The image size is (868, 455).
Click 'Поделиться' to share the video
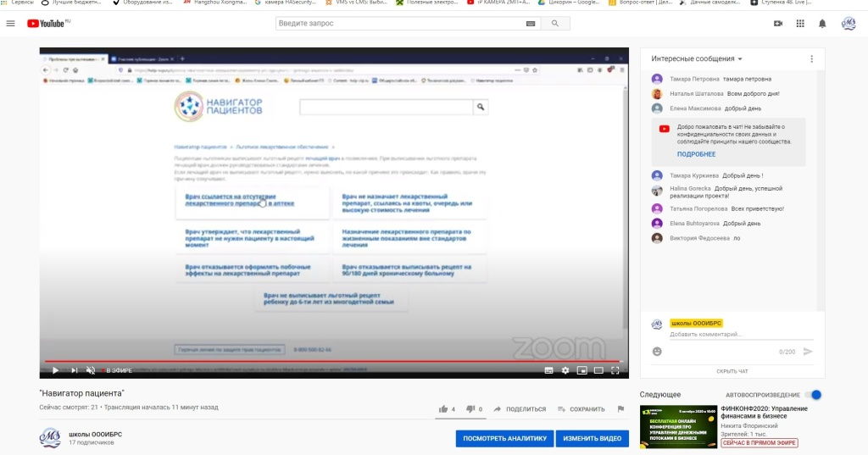[x=520, y=409]
